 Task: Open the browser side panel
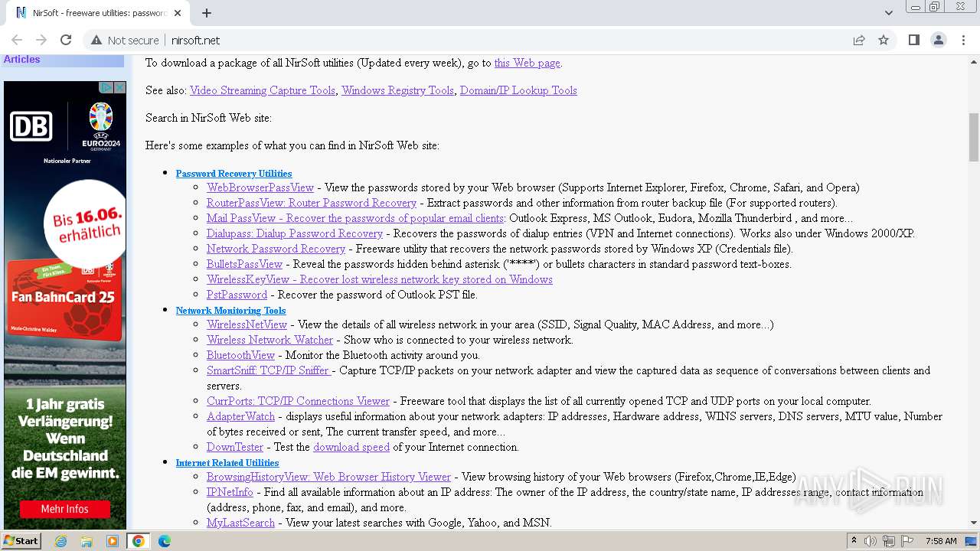point(913,40)
